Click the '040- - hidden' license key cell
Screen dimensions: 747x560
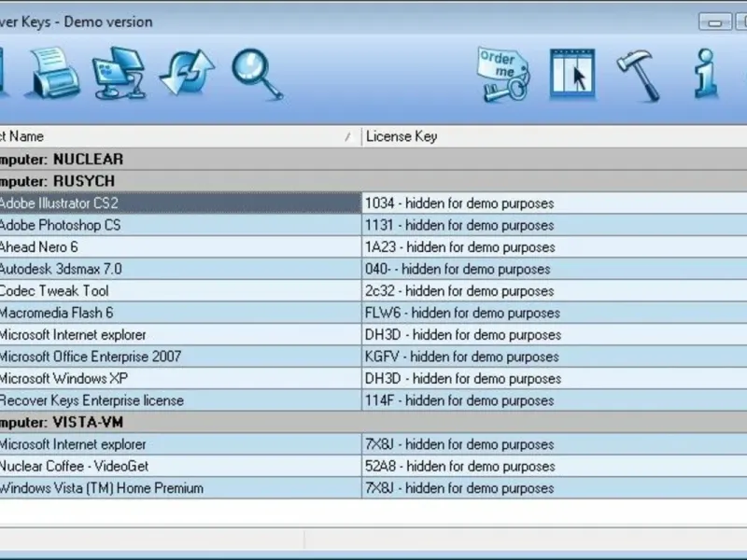coord(555,269)
